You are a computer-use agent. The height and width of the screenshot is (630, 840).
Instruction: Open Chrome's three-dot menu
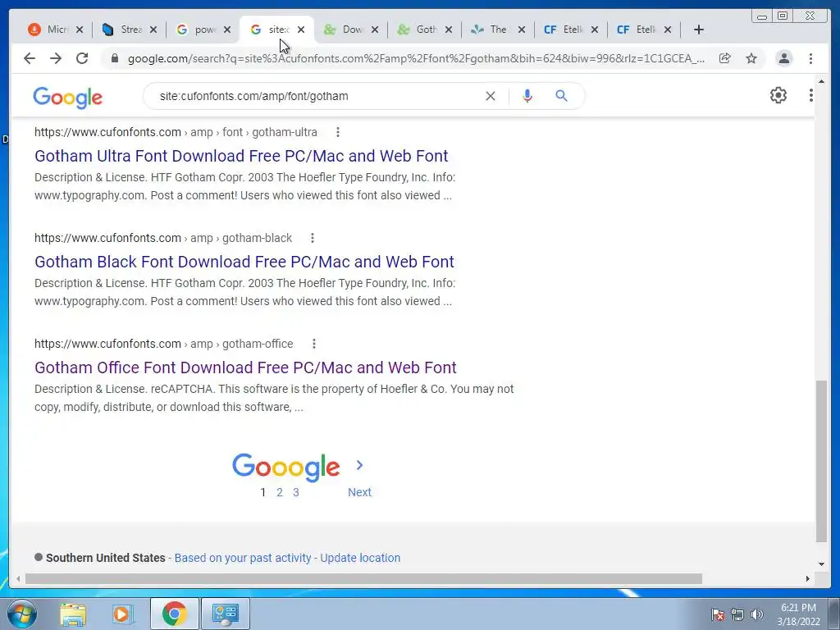coord(810,58)
